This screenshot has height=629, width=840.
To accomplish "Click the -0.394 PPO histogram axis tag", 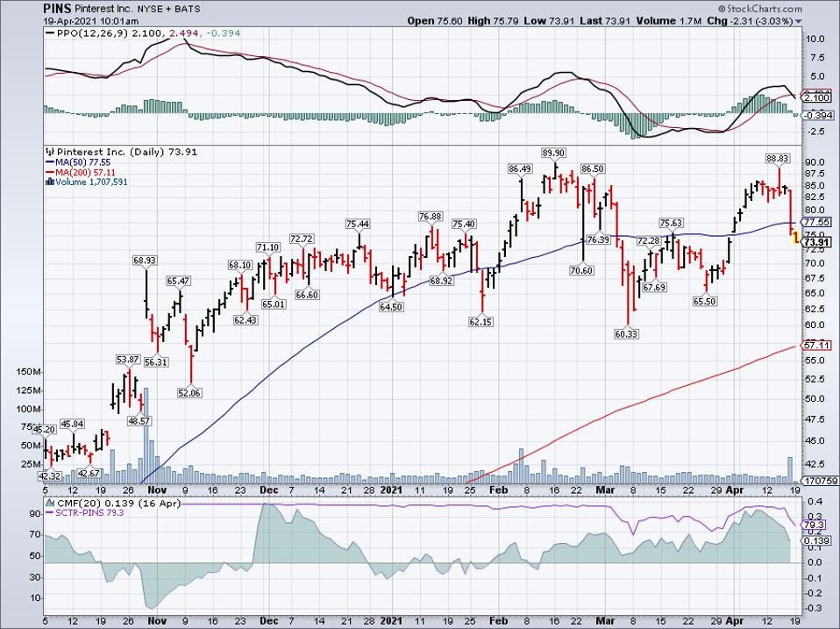I will [x=817, y=115].
